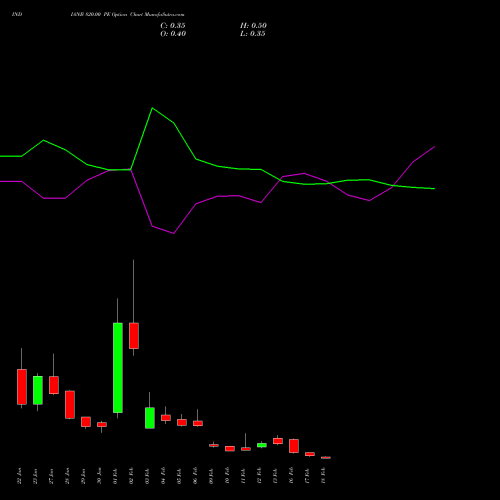Click the red candle above 16 Feb
The image size is (500, 500).
coord(294,446)
